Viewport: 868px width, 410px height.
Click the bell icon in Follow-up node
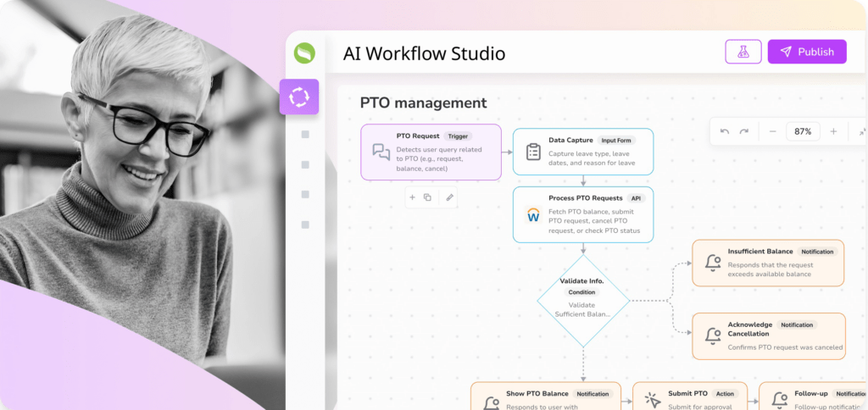[x=780, y=402]
